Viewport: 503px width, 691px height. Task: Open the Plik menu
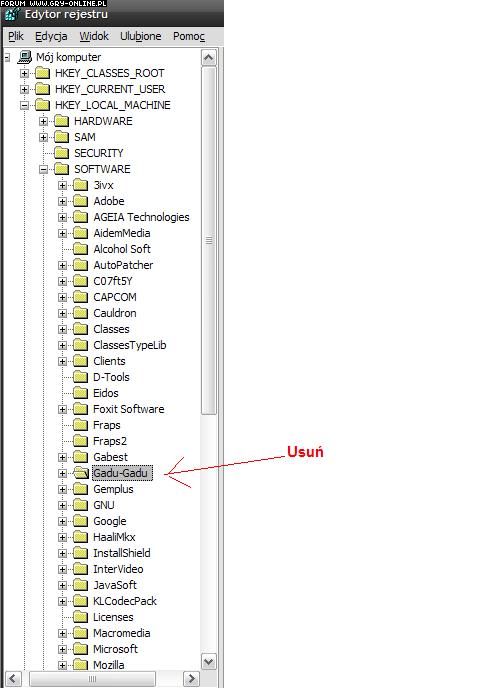tap(16, 36)
